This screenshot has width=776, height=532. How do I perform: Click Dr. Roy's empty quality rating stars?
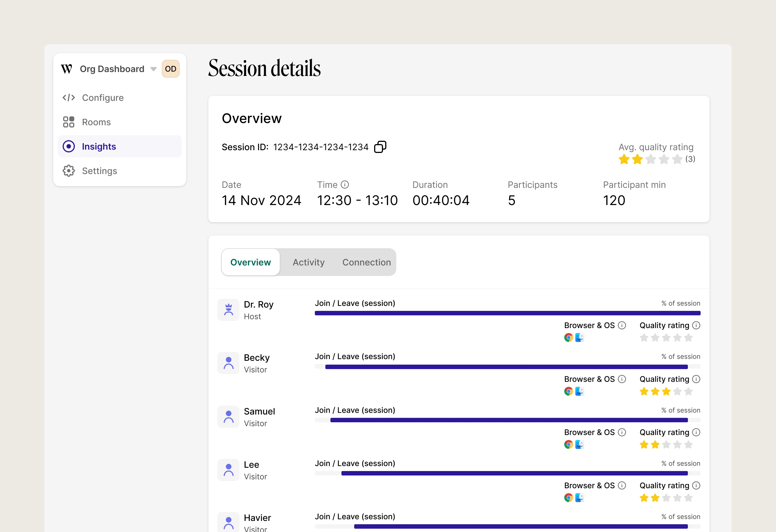(x=666, y=338)
